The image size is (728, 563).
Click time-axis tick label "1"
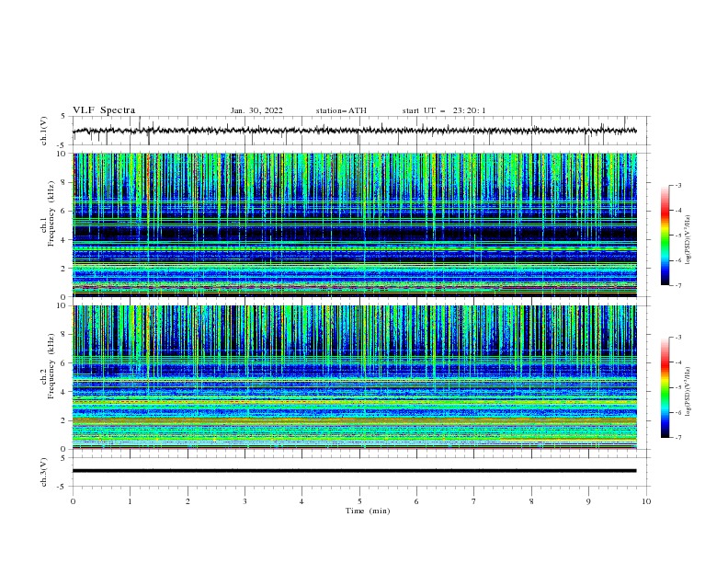130,501
